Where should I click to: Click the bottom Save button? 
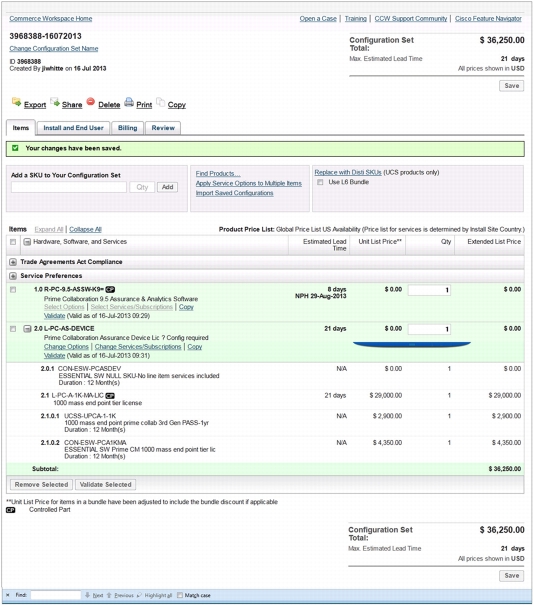click(x=512, y=576)
